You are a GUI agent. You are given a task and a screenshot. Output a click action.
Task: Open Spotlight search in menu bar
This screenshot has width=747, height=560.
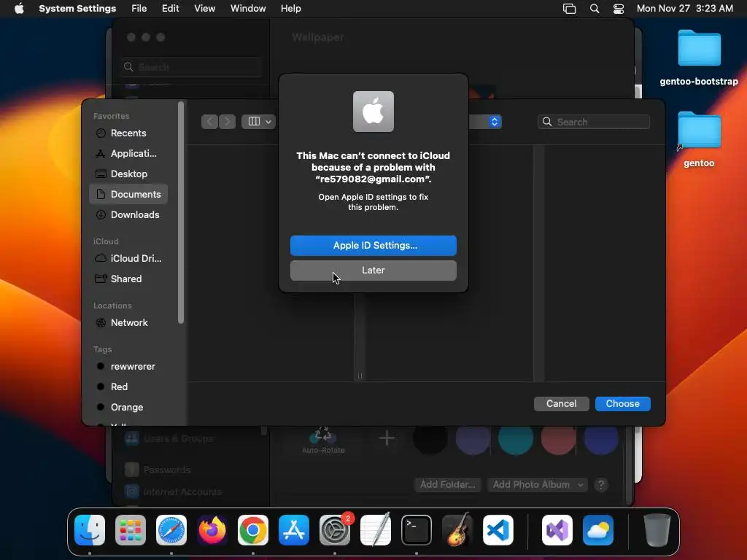click(595, 9)
